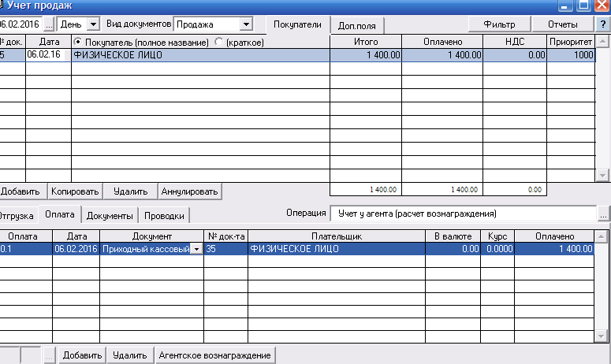The height and width of the screenshot is (364, 611).
Task: Open the Отгрузка tab
Action: click(17, 215)
